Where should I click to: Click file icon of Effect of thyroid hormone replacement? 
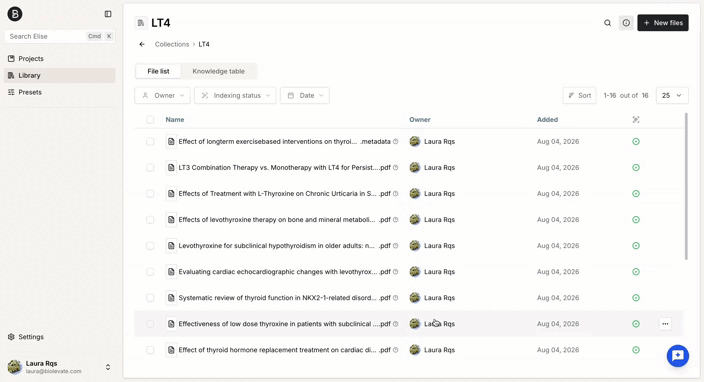[171, 350]
